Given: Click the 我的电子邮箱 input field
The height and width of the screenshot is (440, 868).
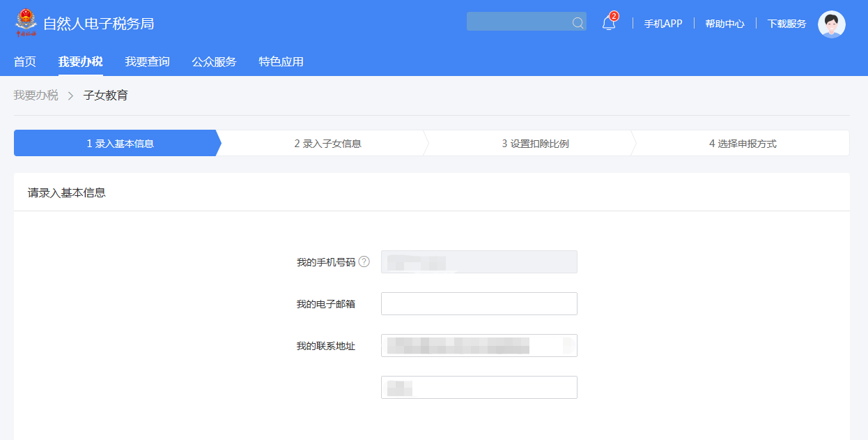Looking at the screenshot, I should pos(479,303).
